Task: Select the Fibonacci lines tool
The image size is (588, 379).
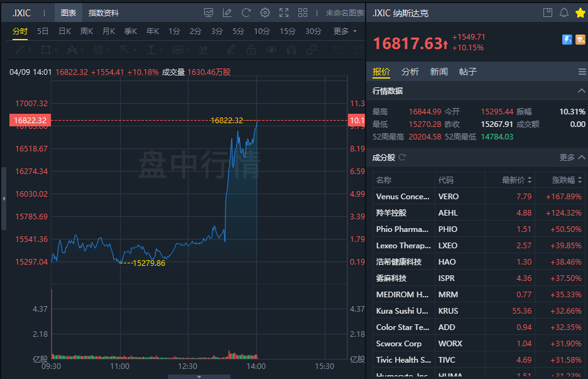Action: pyautogui.click(x=98, y=50)
